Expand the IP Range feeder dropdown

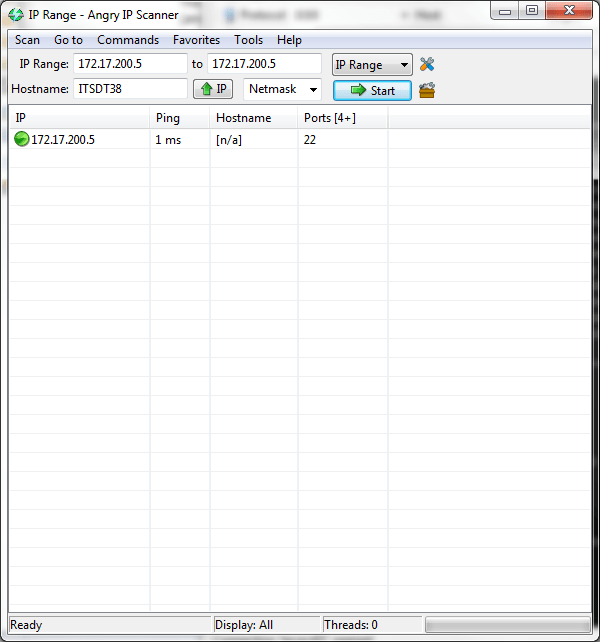372,65
